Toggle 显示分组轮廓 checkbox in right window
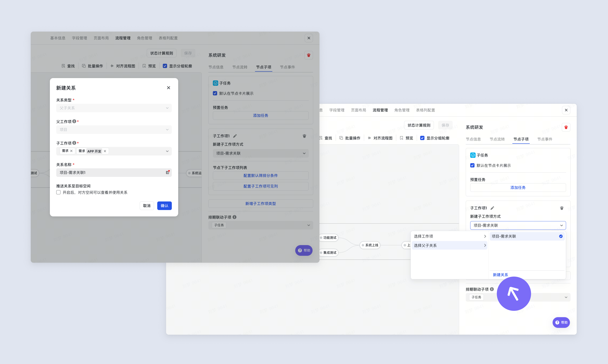 [422, 138]
